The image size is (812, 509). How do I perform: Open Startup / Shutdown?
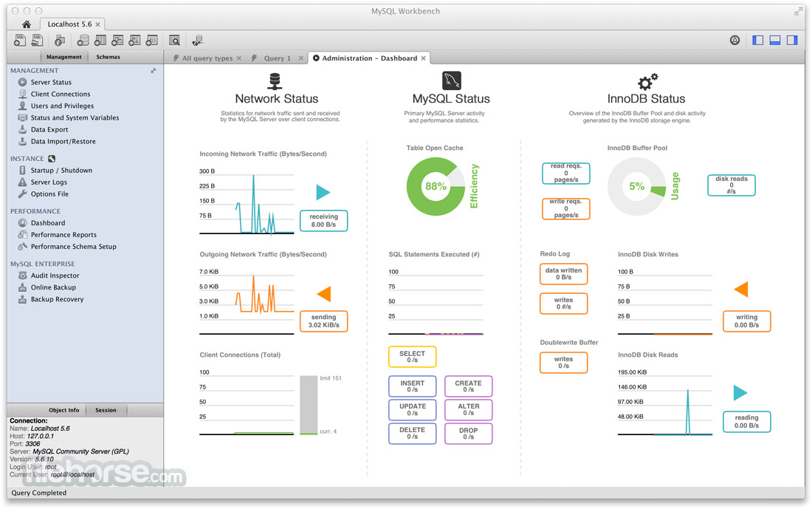click(61, 170)
